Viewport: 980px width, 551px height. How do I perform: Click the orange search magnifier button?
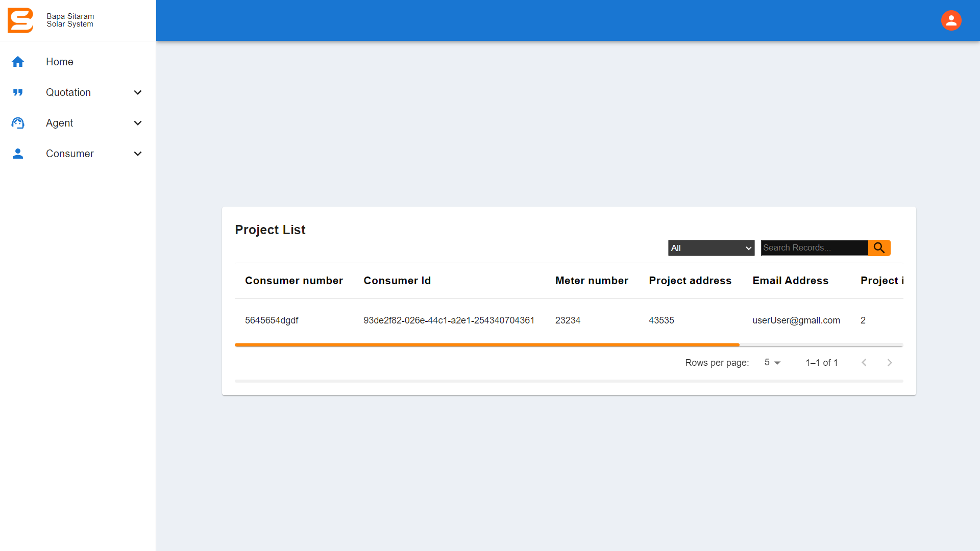[879, 248]
